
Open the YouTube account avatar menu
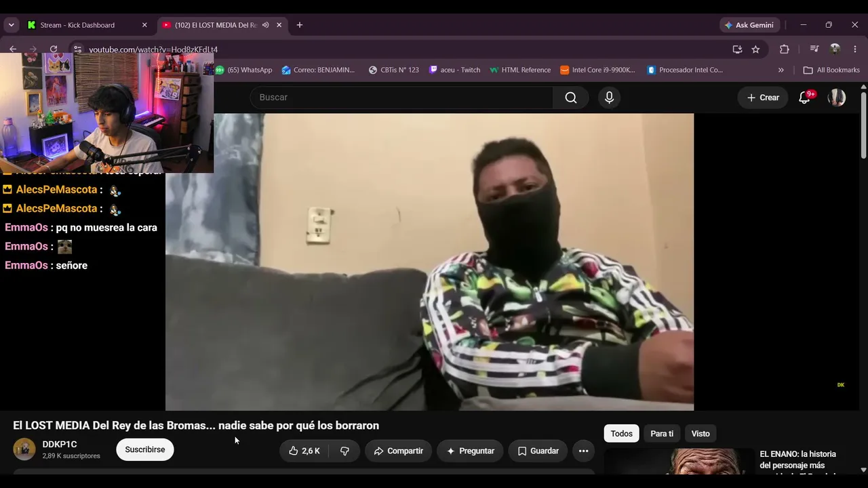[837, 98]
